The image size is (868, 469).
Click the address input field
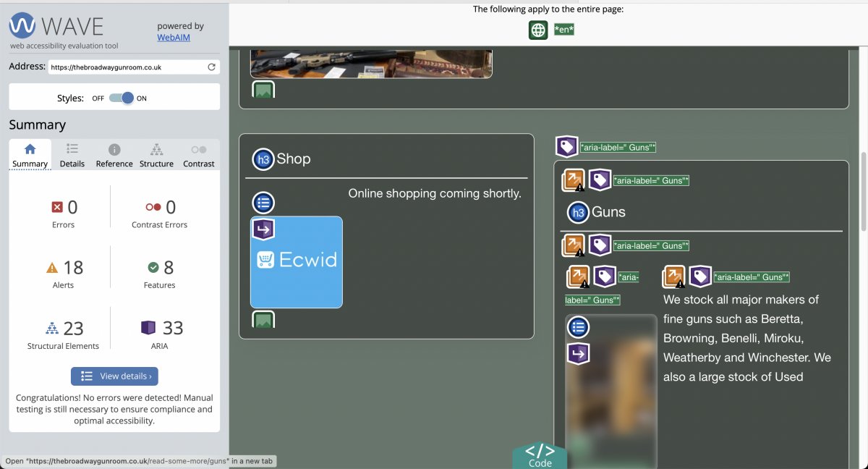[127, 67]
